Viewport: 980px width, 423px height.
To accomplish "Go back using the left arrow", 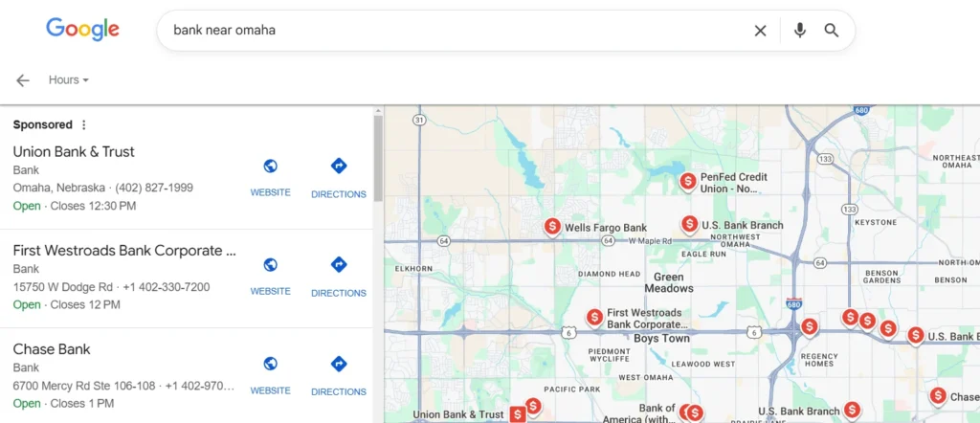I will [x=23, y=80].
